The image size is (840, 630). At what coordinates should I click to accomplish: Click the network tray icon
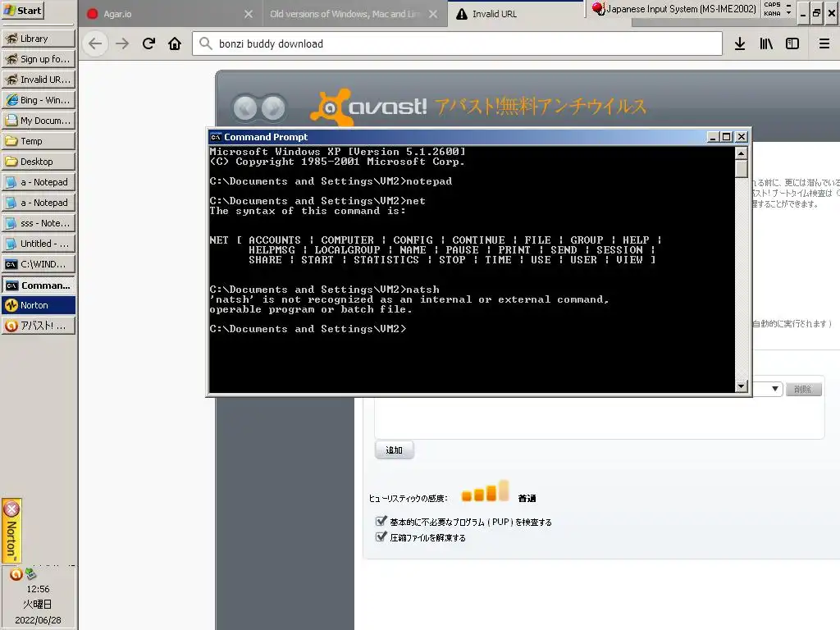point(30,574)
